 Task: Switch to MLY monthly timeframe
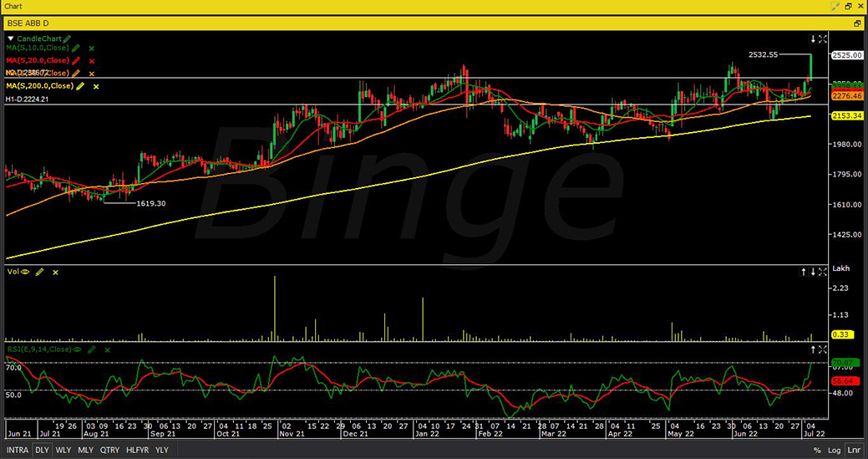(x=86, y=450)
